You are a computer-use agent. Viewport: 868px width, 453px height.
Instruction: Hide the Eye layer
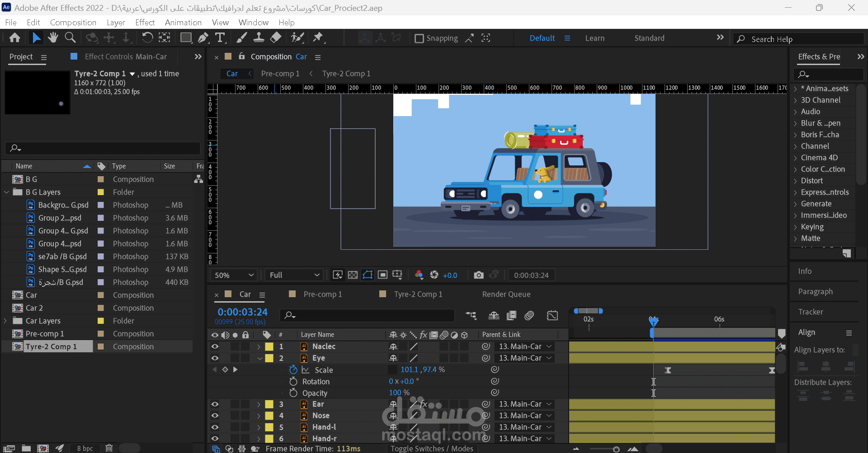coord(215,358)
